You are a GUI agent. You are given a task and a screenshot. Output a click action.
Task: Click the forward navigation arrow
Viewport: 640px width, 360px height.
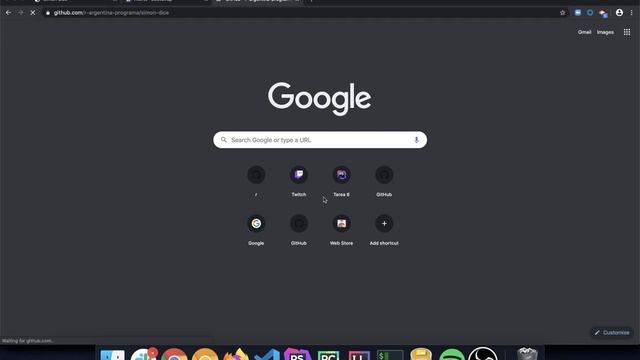pyautogui.click(x=20, y=13)
